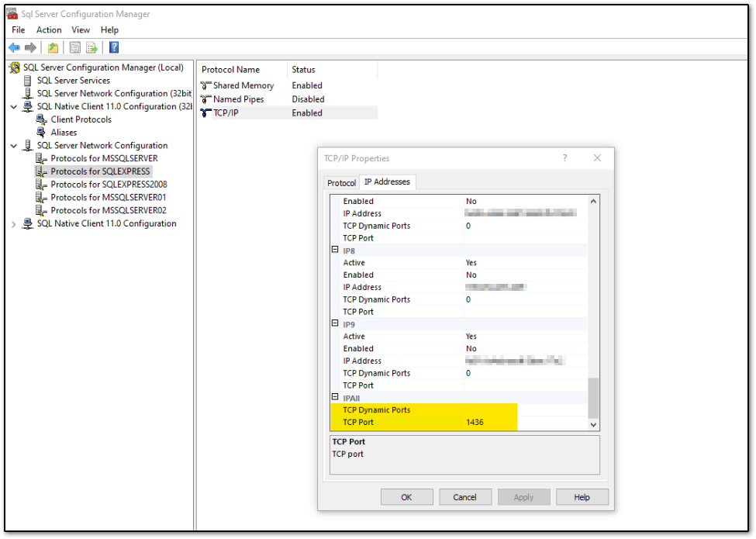This screenshot has width=756, height=539.
Task: Click the question mark in TCP/IP Properties title bar
Action: click(564, 158)
